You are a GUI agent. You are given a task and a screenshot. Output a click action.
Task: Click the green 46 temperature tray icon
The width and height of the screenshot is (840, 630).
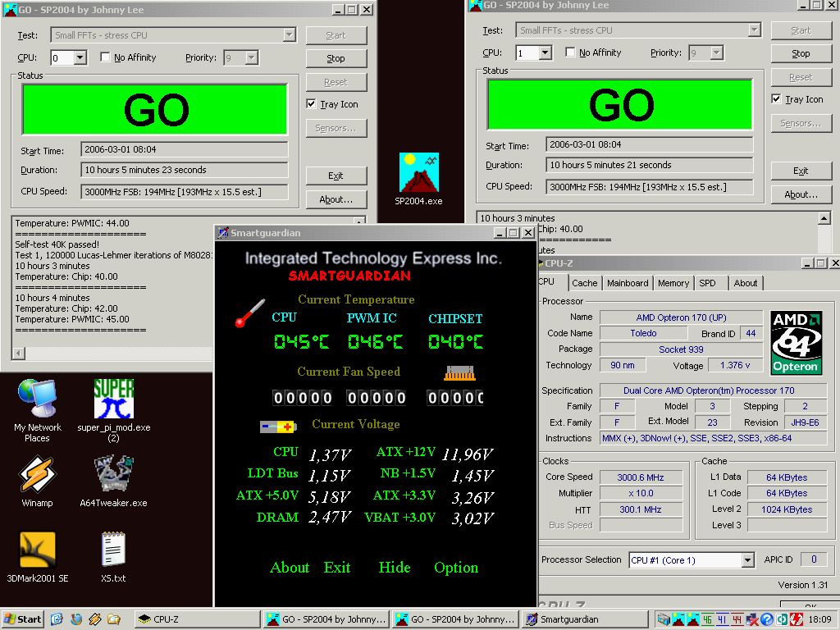708,619
